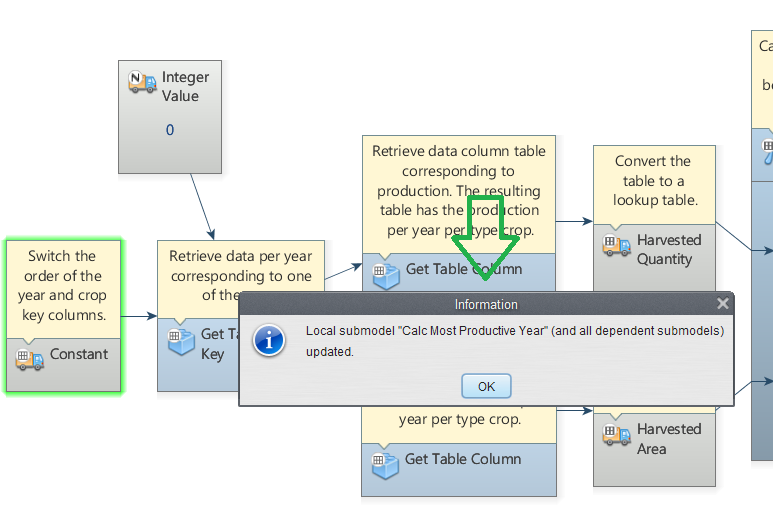
Task: Select the Constant node label
Action: [x=79, y=354]
